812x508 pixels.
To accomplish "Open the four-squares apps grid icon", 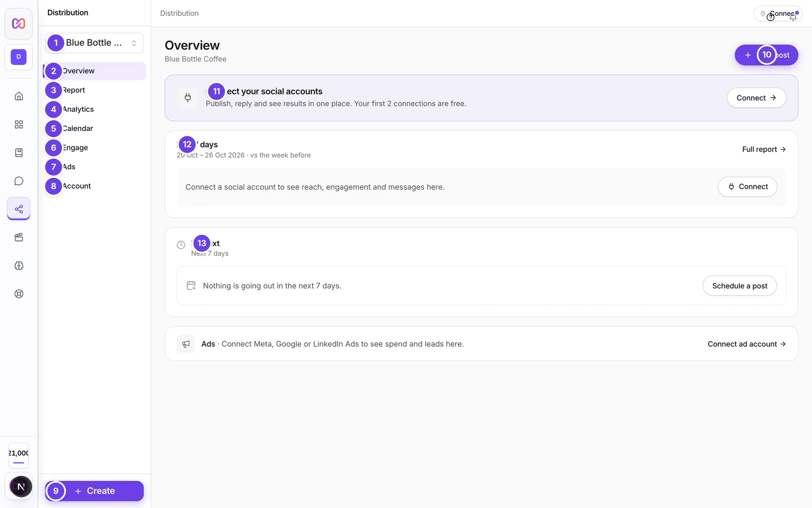I will click(18, 125).
